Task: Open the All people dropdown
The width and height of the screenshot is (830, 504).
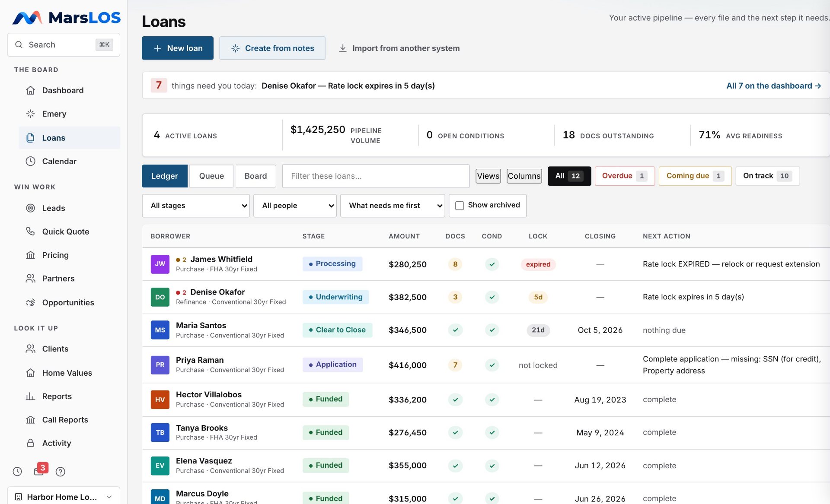Action: 295,206
